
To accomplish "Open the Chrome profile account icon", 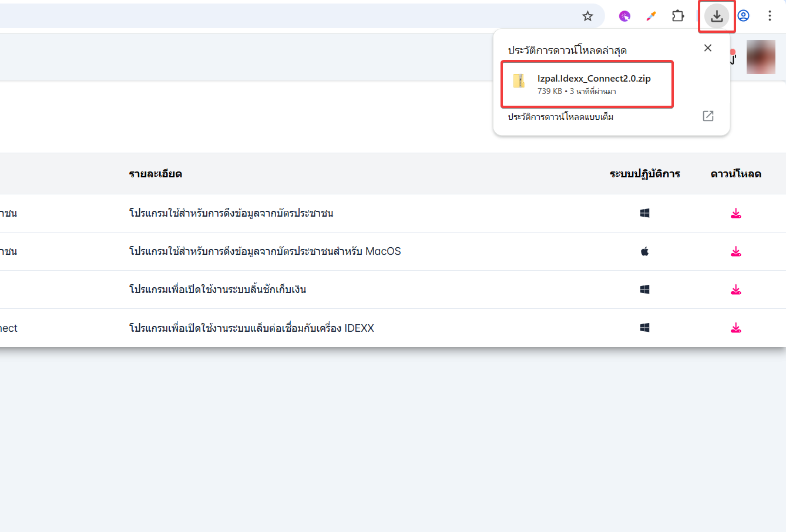I will point(744,16).
